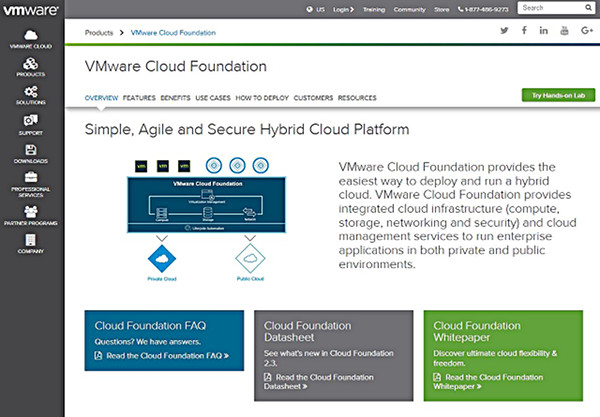
Task: Click the Products breadcrumb link
Action: pyautogui.click(x=99, y=33)
